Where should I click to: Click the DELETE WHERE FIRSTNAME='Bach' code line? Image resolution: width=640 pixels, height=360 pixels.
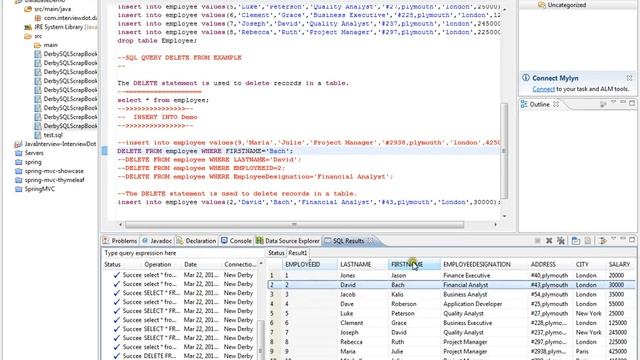click(x=205, y=151)
